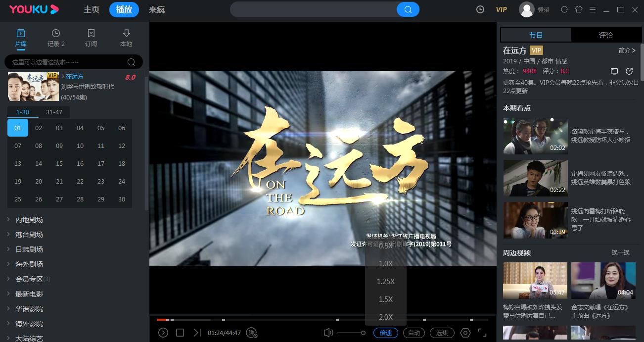This screenshot has width=644, height=342.
Task: Click the user avatar icon
Action: [x=527, y=9]
